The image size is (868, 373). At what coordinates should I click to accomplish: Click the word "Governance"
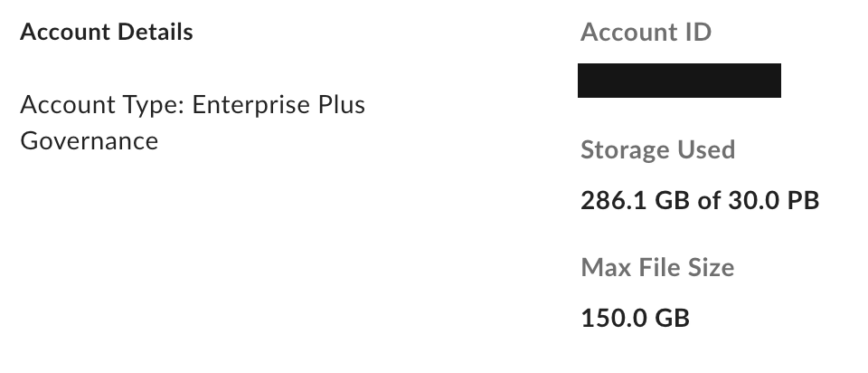[89, 141]
